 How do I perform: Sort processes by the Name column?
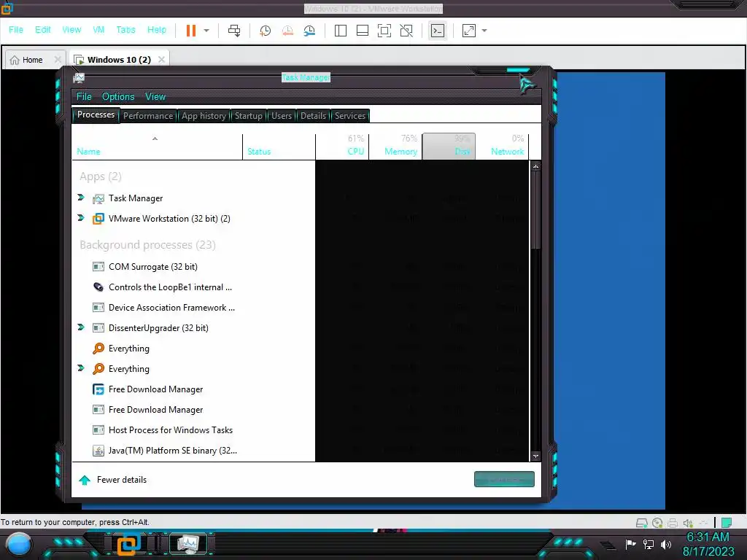tap(158, 147)
